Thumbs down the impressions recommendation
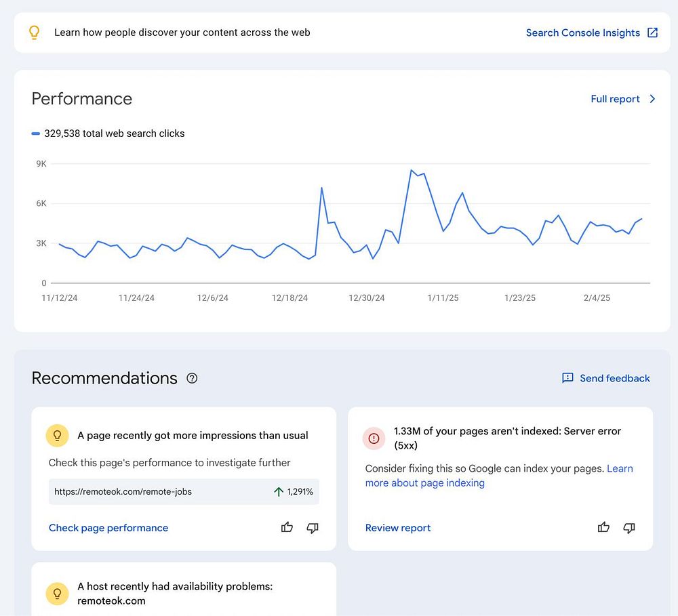This screenshot has width=678, height=616. tap(313, 527)
